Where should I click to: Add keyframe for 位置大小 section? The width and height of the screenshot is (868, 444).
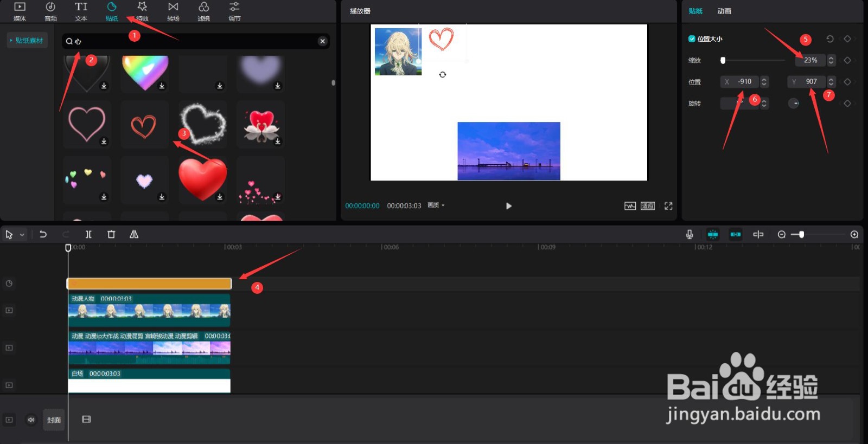coord(847,39)
